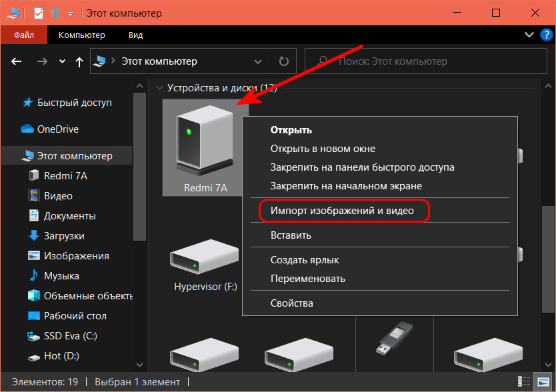Select the Hypervisor (F:) drive icon
This screenshot has width=556, height=392.
click(205, 259)
